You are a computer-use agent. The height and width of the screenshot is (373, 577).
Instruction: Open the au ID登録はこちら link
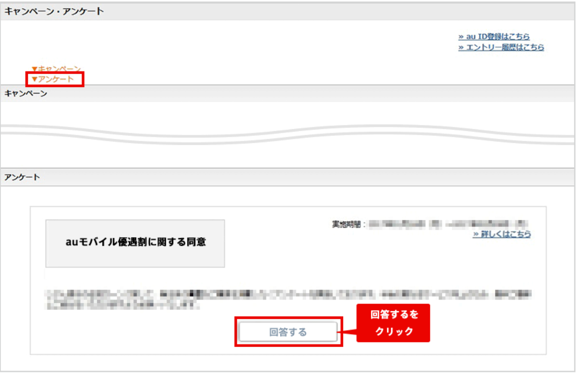[x=494, y=36]
